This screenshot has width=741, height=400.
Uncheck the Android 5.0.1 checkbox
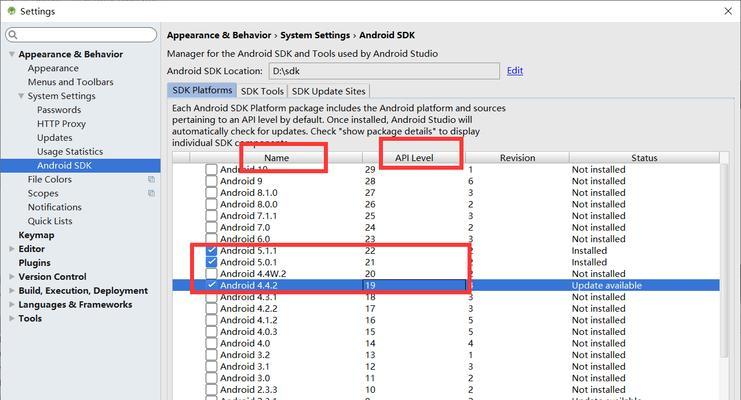211,262
